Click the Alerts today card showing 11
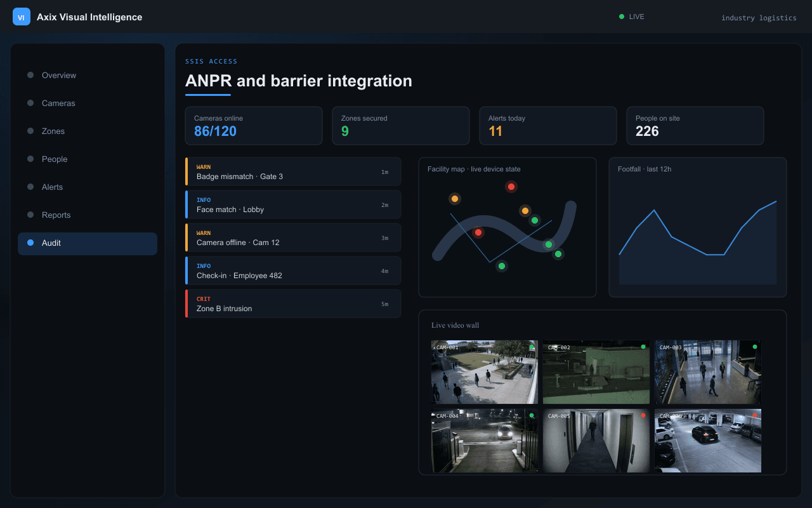812x508 pixels. tap(548, 126)
